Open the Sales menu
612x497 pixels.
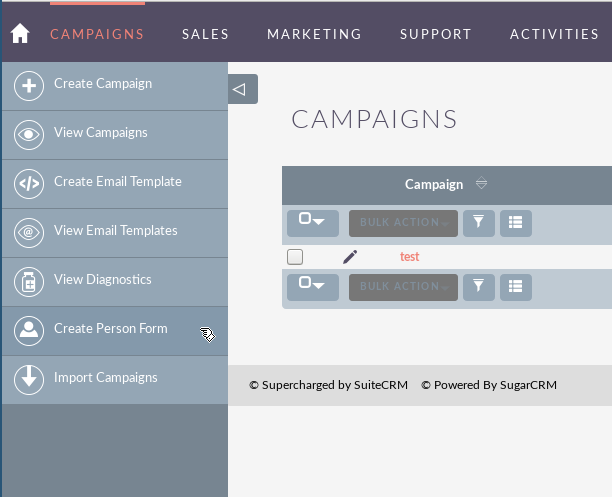pos(205,34)
